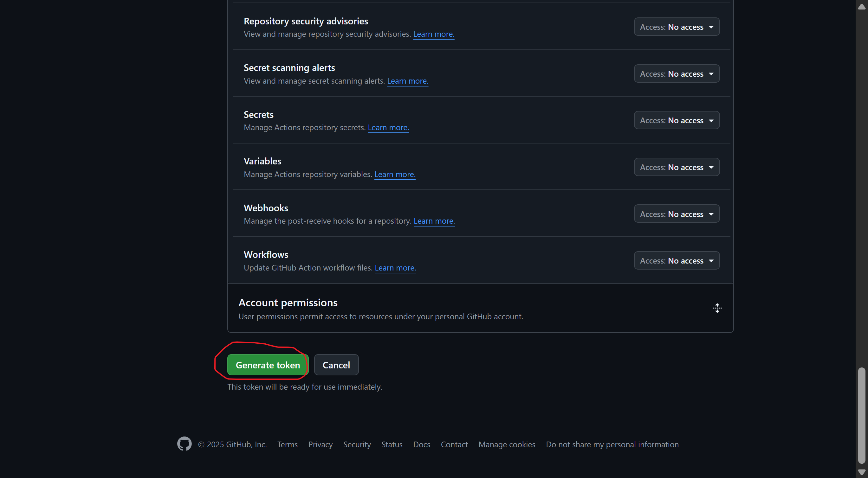The width and height of the screenshot is (868, 478).
Task: Click the Cancel button
Action: coord(336,365)
